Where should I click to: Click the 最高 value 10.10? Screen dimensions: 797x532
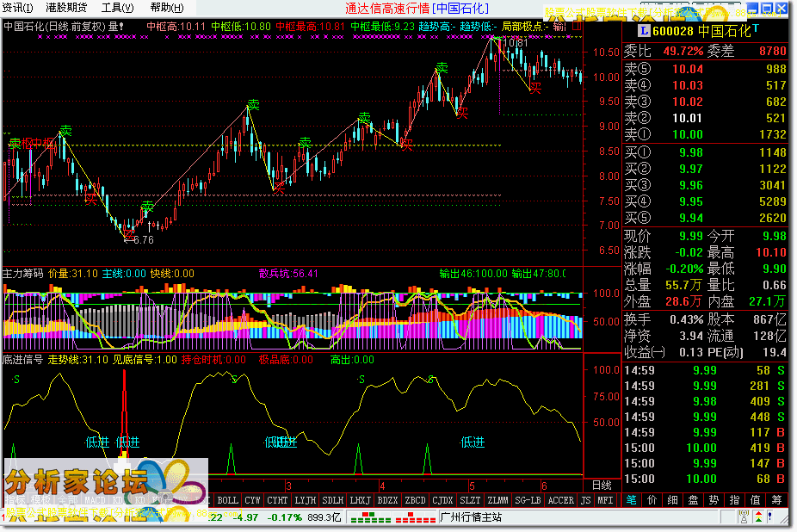[771, 252]
